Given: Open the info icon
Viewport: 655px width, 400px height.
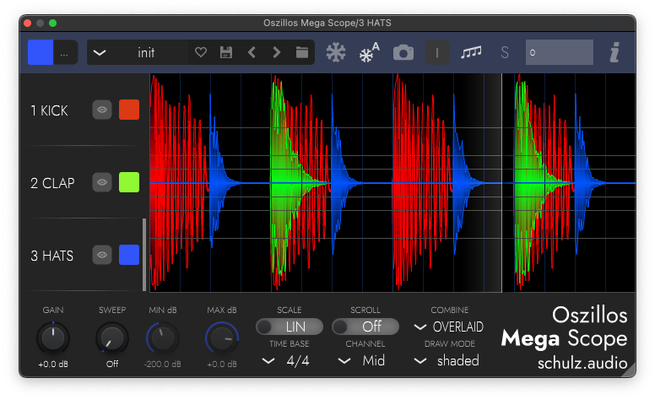Looking at the screenshot, I should point(614,52).
